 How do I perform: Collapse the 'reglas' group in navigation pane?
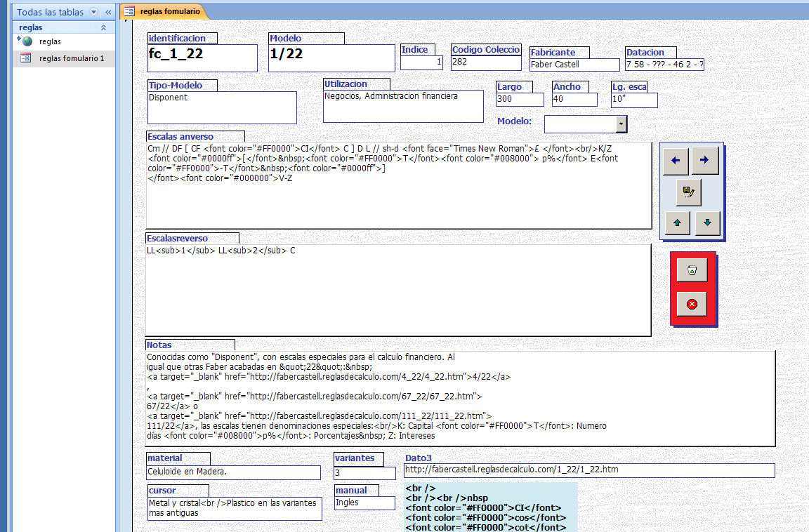point(104,27)
